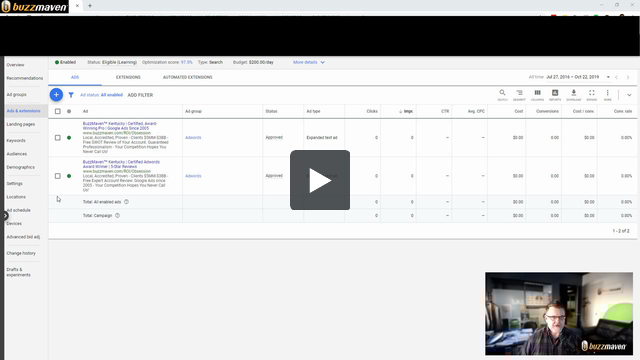Go to next date range arrow
640x360 pixels.
click(628, 77)
